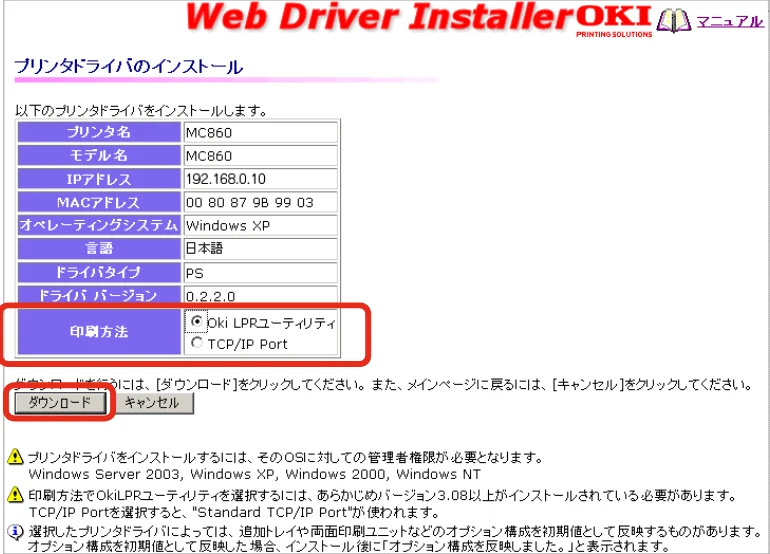The width and height of the screenshot is (770, 554).
Task: Click the オペレーティングシステム header cell
Action: pyautogui.click(x=99, y=225)
